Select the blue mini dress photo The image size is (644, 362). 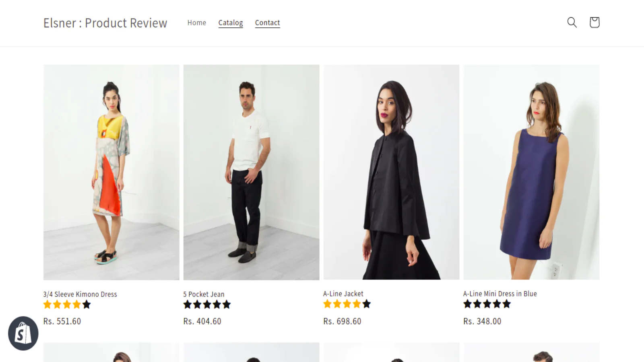click(x=531, y=172)
